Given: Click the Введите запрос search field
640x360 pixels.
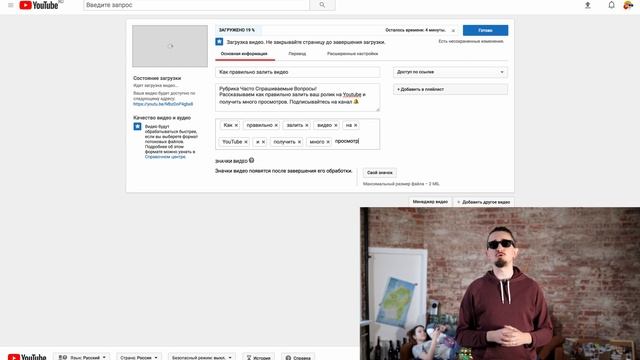Looking at the screenshot, I should (196, 5).
